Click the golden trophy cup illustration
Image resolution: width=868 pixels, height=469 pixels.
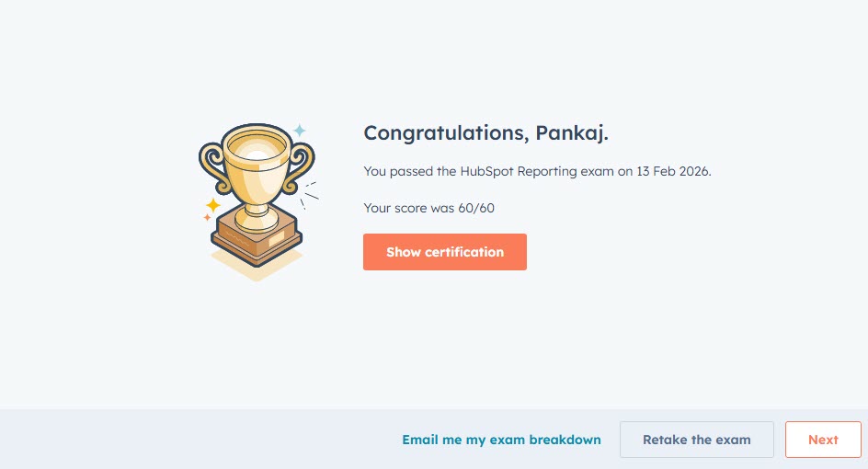(x=257, y=177)
